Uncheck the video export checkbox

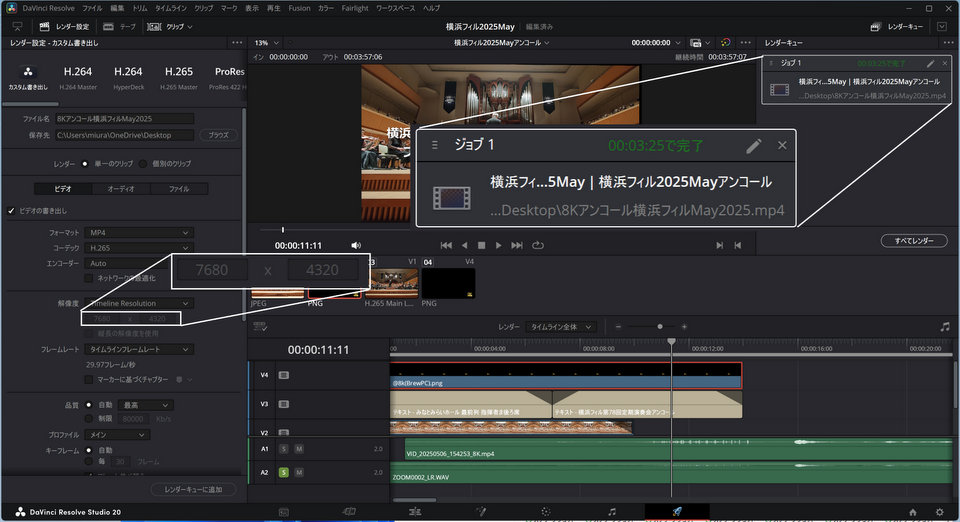pyautogui.click(x=11, y=211)
